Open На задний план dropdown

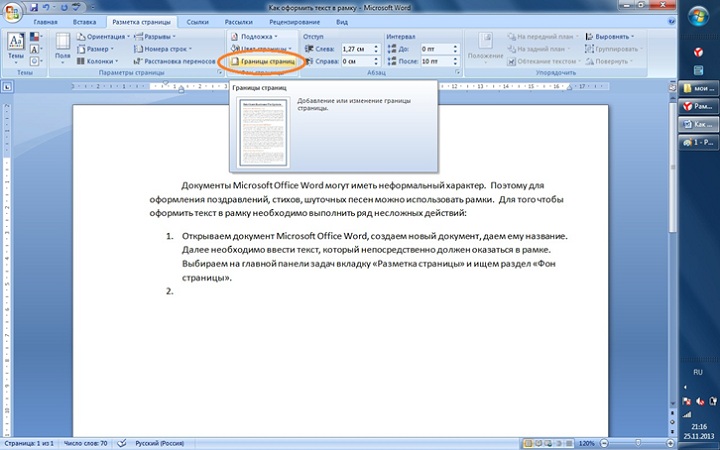538,49
